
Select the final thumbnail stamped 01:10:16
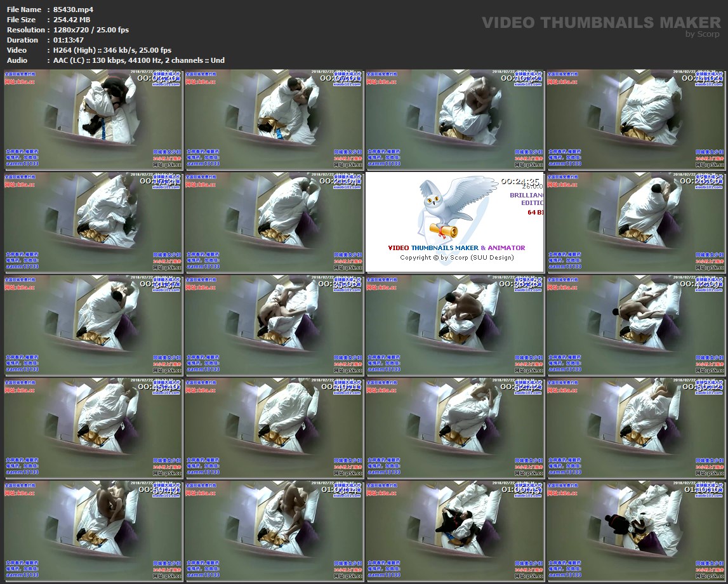[x=635, y=531]
